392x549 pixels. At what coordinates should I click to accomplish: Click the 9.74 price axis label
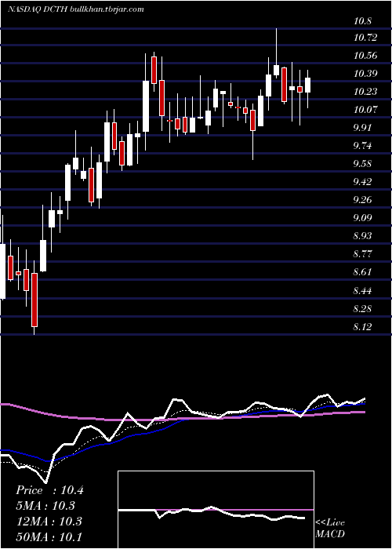point(362,145)
